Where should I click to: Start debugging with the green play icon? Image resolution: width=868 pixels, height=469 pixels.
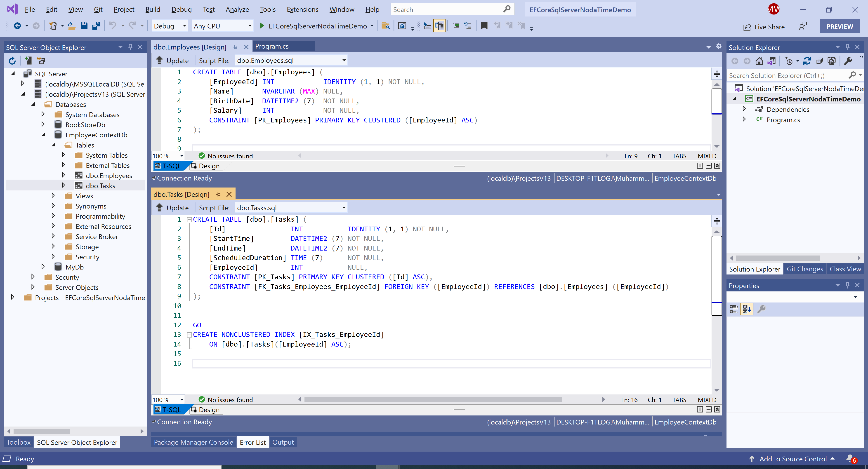(x=262, y=26)
